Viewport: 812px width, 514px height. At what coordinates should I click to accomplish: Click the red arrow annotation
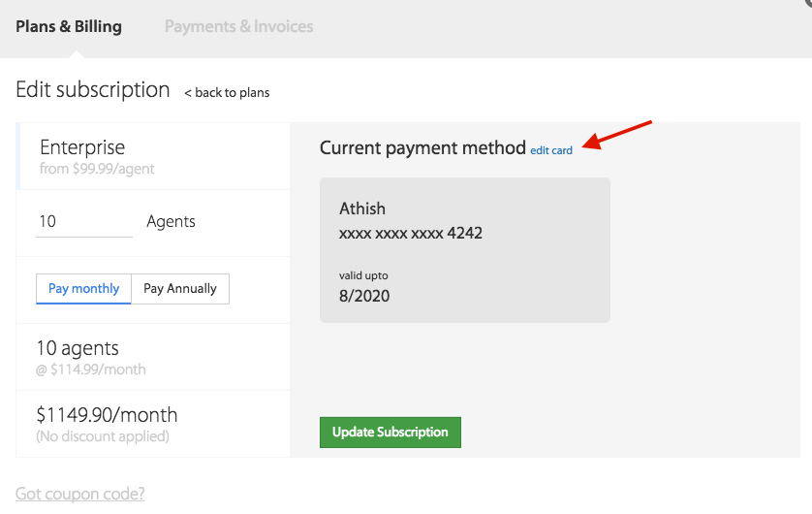point(616,135)
